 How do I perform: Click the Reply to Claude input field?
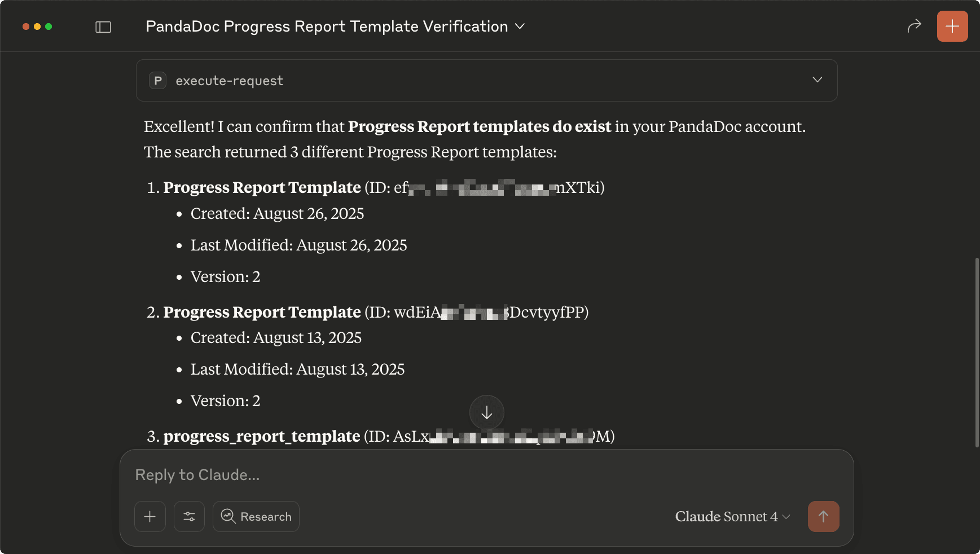(x=395, y=474)
